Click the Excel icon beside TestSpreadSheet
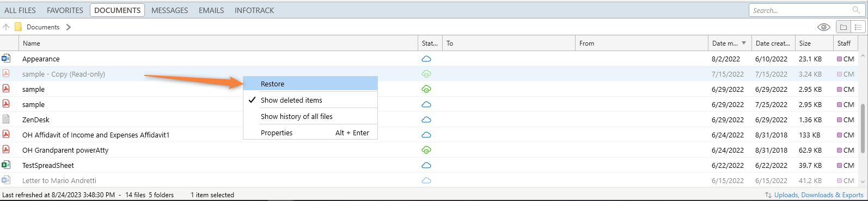Screen dimensions: 868x201 pyautogui.click(x=6, y=165)
